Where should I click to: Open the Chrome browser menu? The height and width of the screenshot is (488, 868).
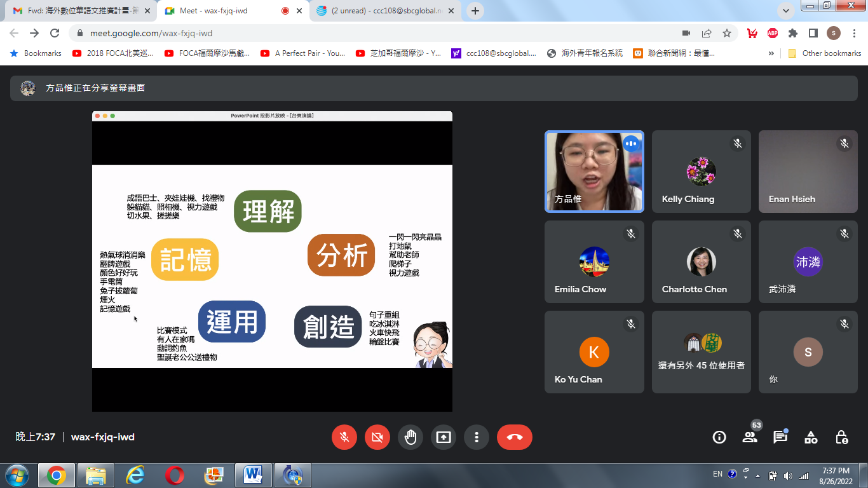point(855,32)
